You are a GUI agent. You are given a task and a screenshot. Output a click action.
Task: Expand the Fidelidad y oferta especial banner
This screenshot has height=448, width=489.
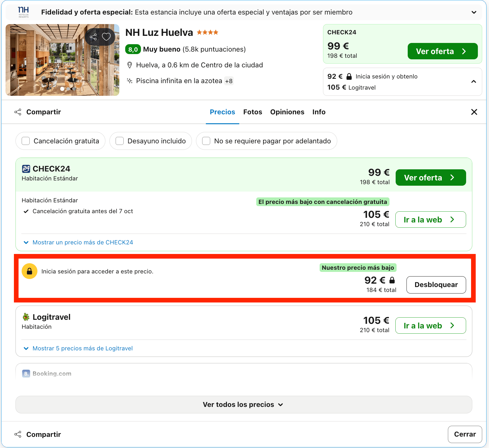click(474, 12)
